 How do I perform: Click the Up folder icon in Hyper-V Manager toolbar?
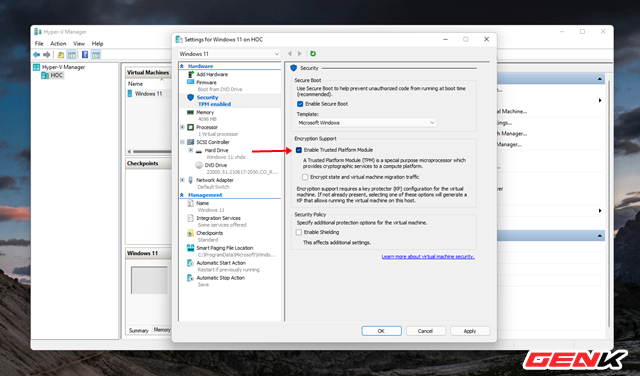point(61,54)
